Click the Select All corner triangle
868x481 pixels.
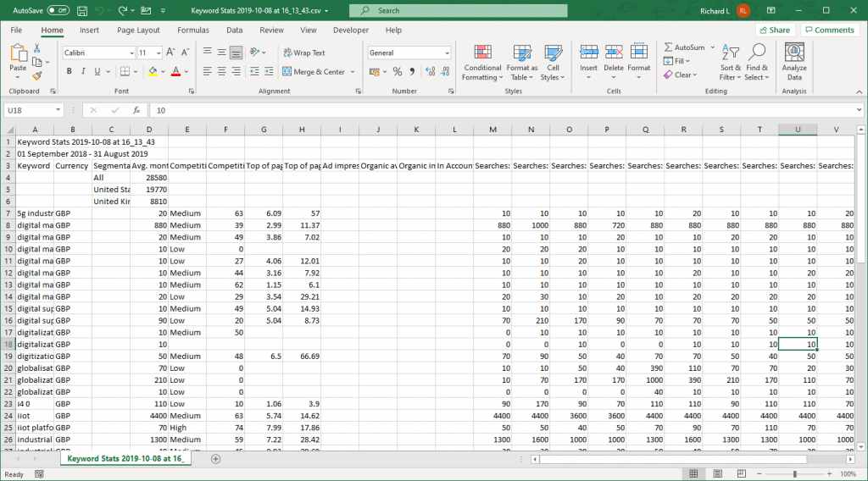[9, 130]
